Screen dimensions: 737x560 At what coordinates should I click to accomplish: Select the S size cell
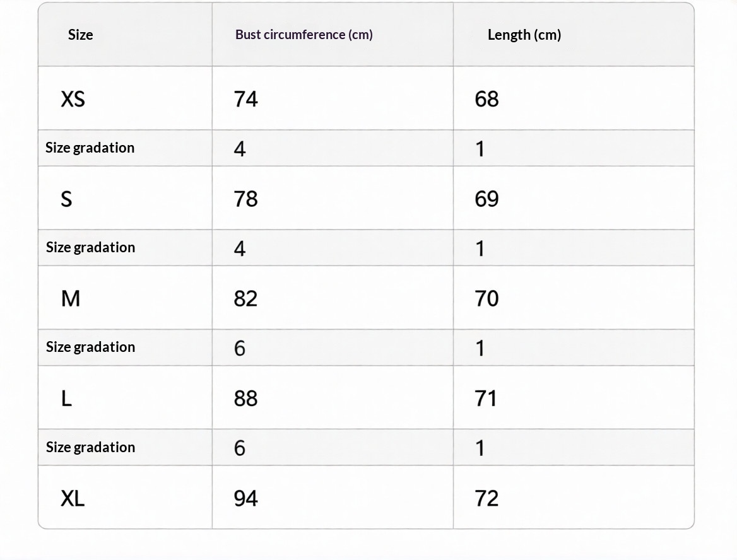[66, 199]
